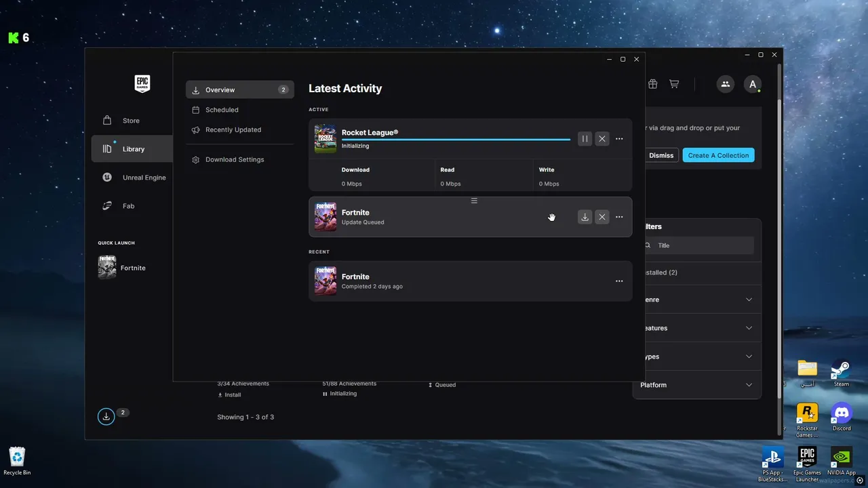Open the Recycle Bin on the desktop

point(17,461)
